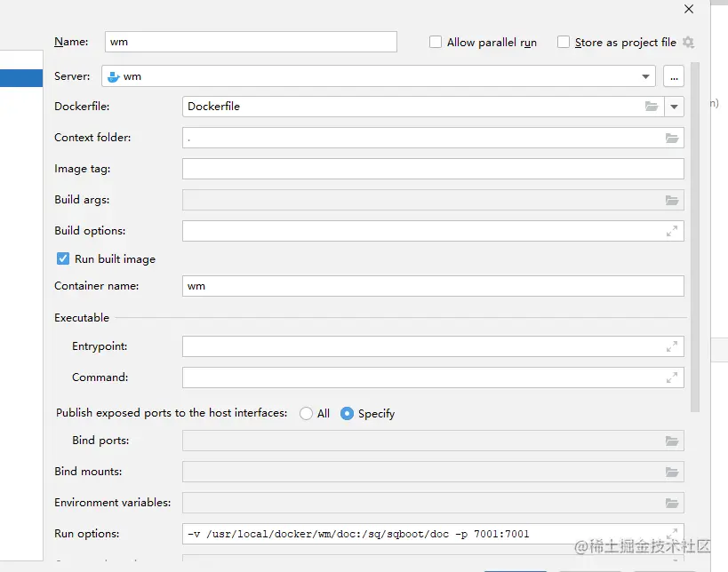Expand the Run options field

point(672,534)
